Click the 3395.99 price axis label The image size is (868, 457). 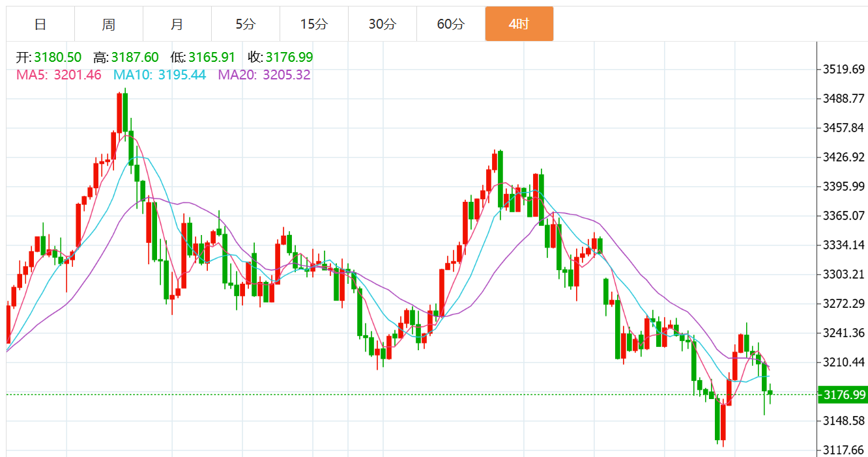pos(843,186)
